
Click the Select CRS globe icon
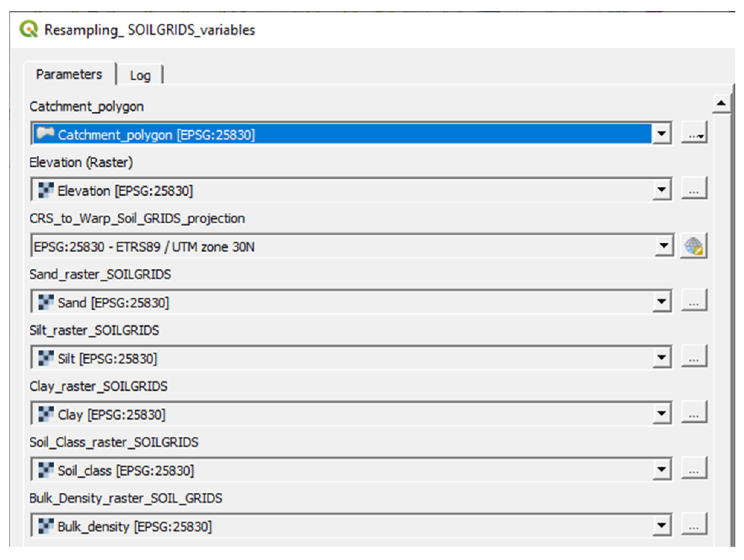(x=693, y=246)
